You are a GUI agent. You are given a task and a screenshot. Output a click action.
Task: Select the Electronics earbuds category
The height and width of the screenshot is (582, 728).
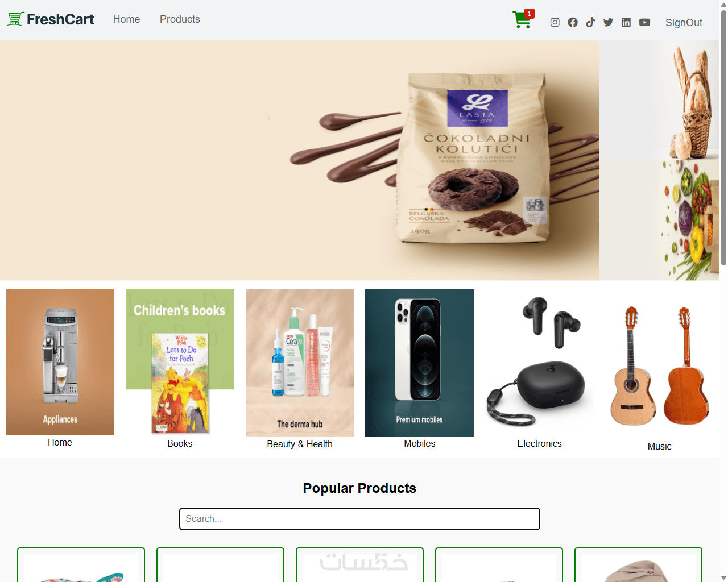pos(539,363)
